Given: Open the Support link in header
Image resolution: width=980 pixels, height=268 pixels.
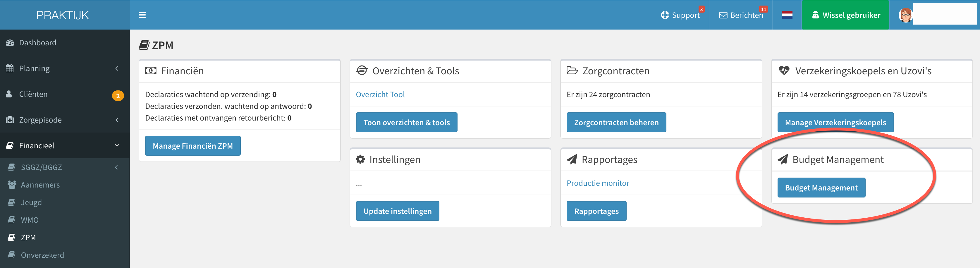Looking at the screenshot, I should coord(681,15).
